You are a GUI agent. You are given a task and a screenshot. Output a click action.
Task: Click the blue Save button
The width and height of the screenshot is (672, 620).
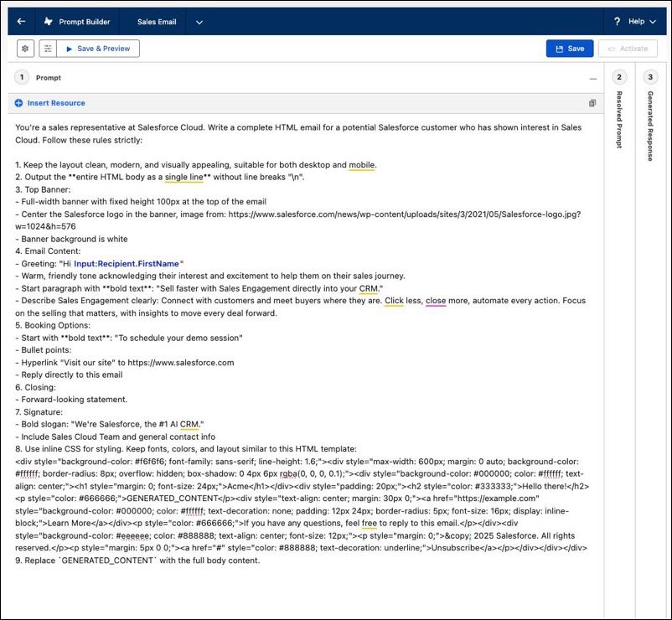click(x=570, y=49)
